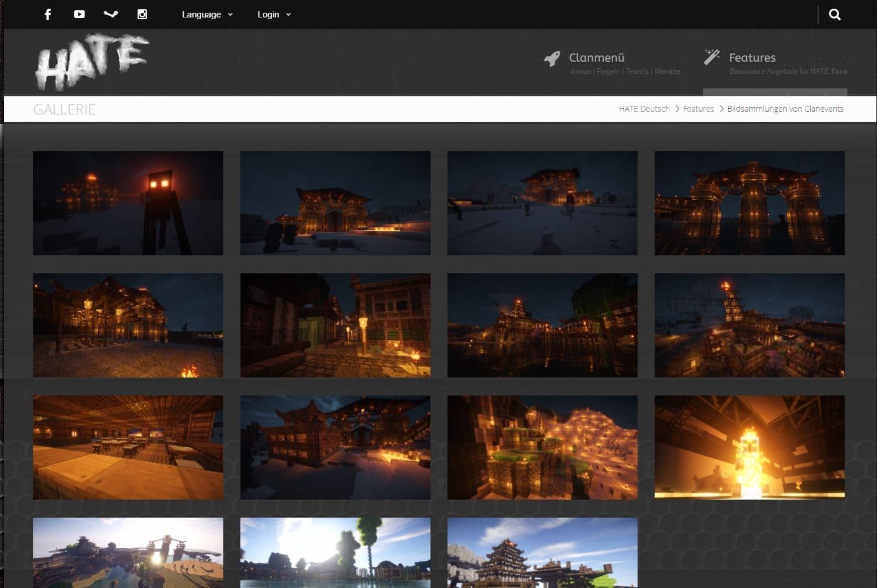Click Bildsammlungen von Clanevents breadcrumb

tap(785, 109)
